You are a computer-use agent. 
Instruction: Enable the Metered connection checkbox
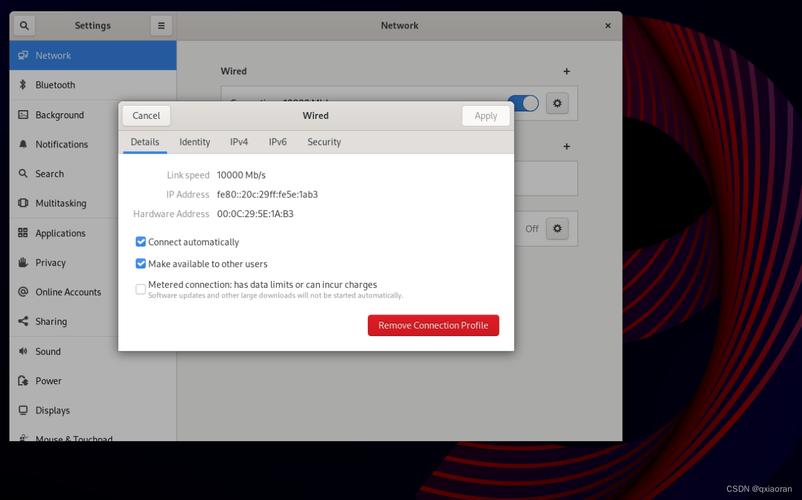click(141, 289)
